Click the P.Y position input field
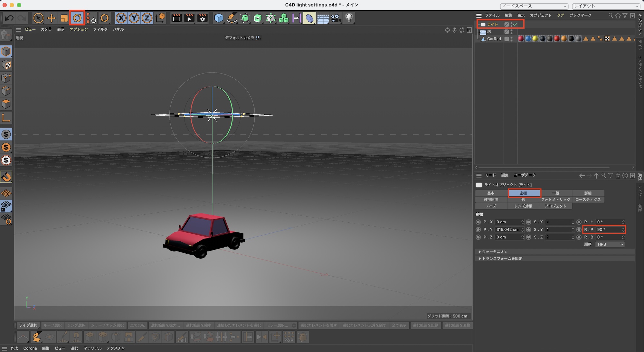644x352 pixels. click(x=508, y=230)
